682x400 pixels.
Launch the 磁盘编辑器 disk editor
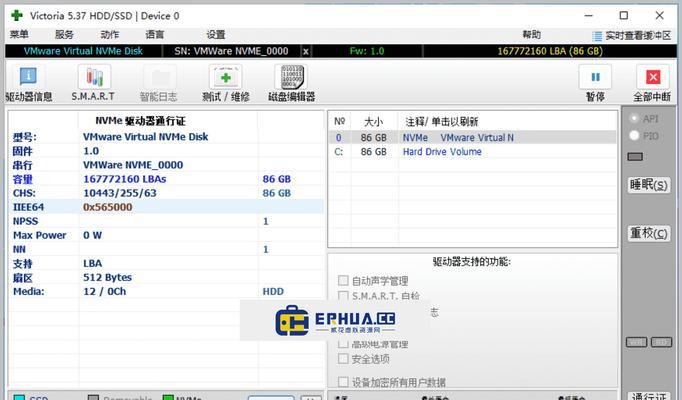[x=291, y=83]
